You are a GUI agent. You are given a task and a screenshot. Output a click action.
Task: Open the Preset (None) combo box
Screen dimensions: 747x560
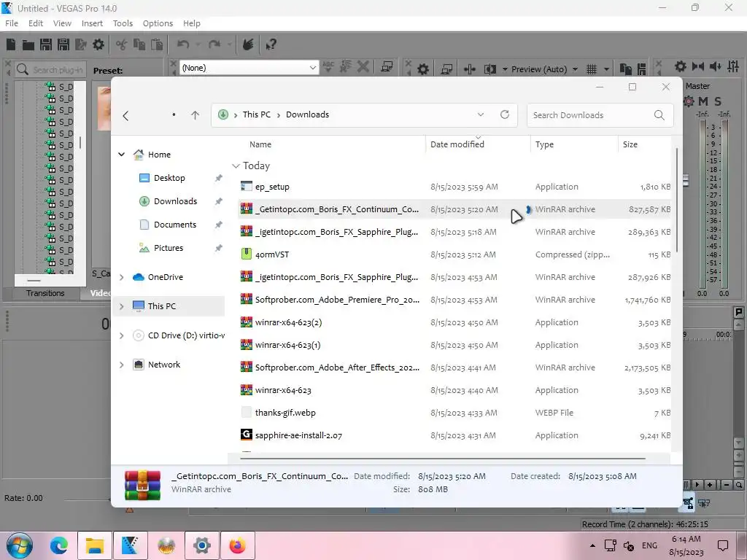tap(249, 68)
